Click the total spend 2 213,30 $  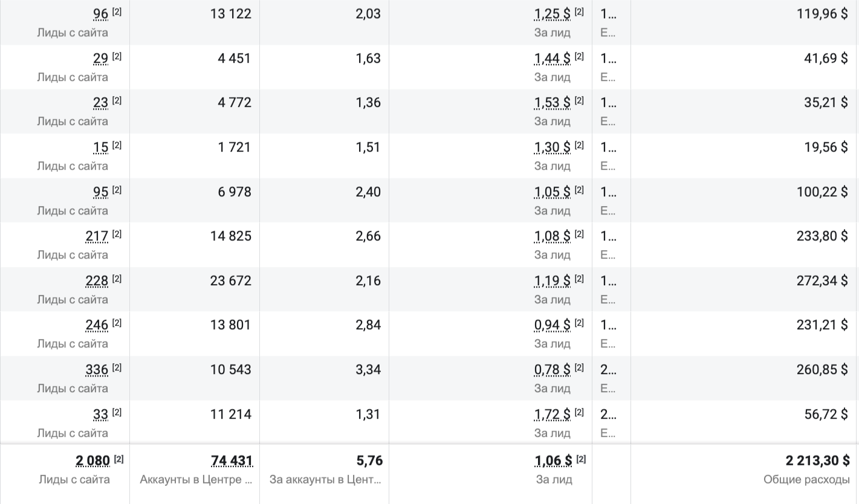tap(817, 461)
